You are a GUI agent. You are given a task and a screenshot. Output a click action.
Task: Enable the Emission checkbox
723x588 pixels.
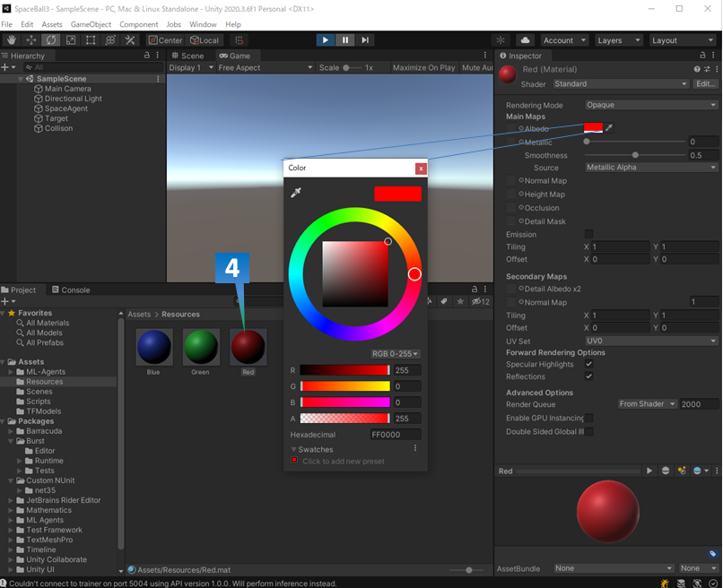click(588, 234)
